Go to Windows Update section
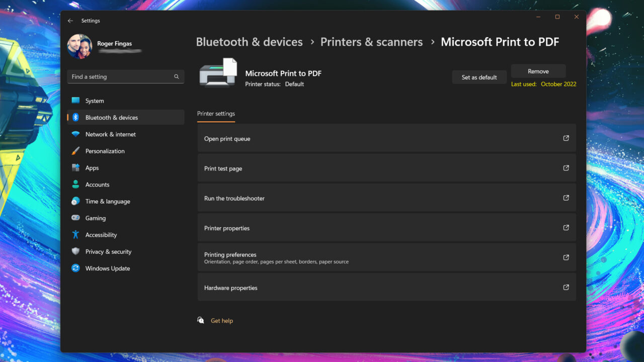This screenshot has width=644, height=362. point(107,268)
